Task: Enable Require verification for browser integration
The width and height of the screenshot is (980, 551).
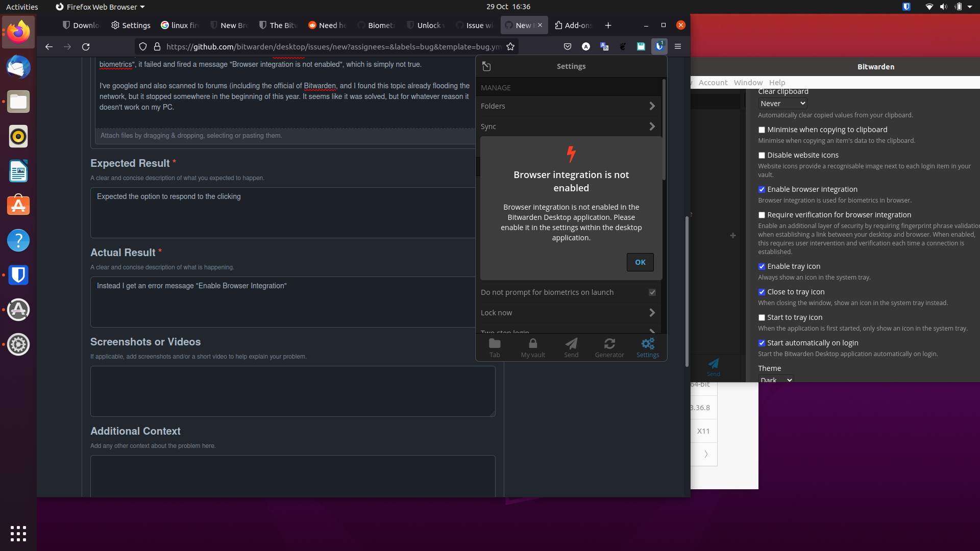Action: tap(762, 215)
